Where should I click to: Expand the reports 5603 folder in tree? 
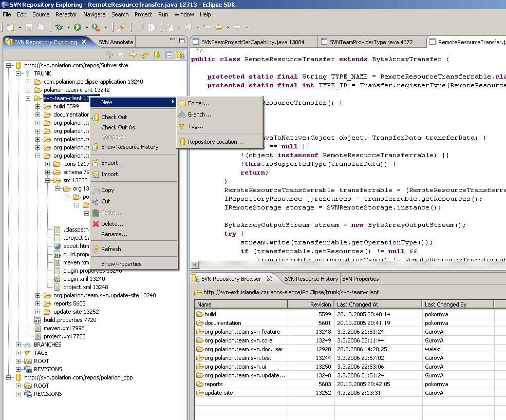pos(38,303)
